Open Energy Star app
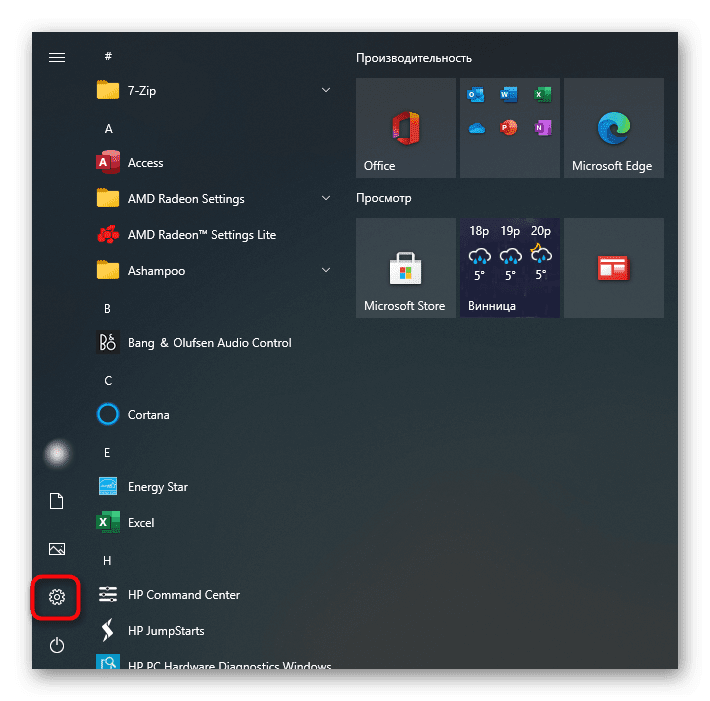Viewport: 710px width, 701px height. (x=213, y=486)
